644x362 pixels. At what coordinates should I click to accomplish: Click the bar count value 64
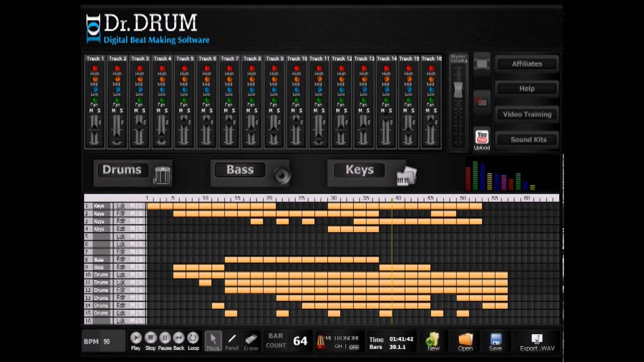(300, 341)
